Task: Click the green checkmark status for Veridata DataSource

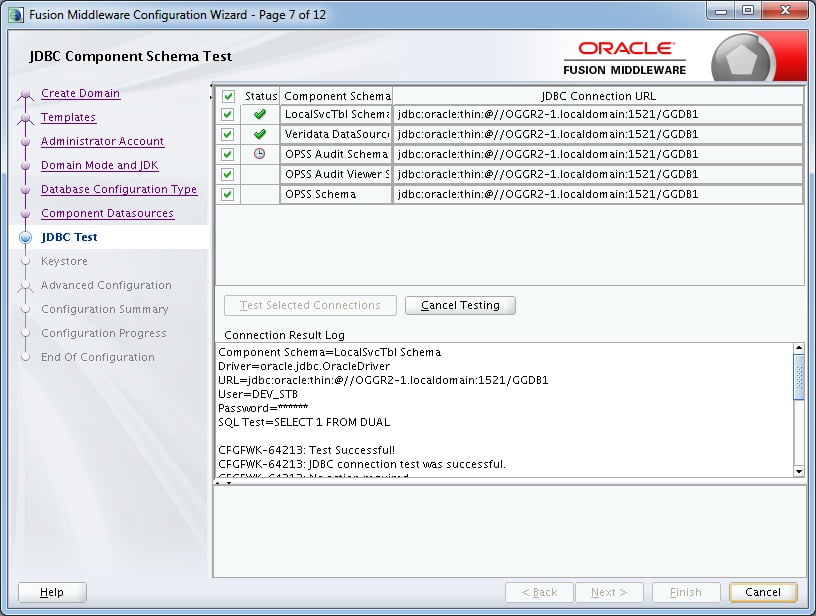Action: coord(260,134)
